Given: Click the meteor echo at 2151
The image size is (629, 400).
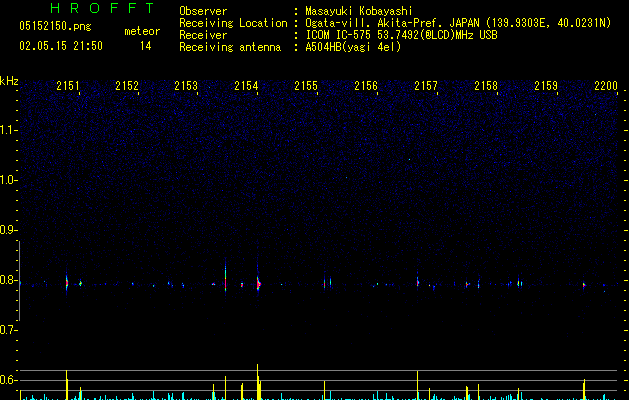Looking at the screenshot, I should pos(67,283).
